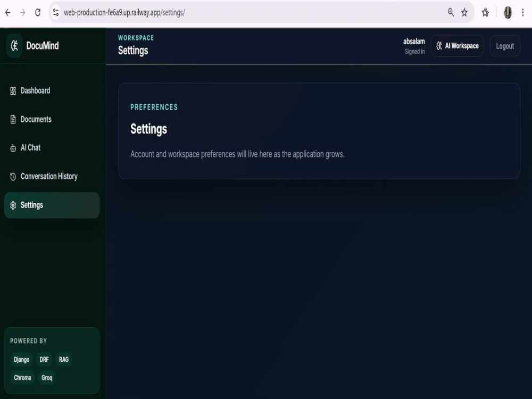The width and height of the screenshot is (532, 399).
Task: View site information icon in address bar
Action: pyautogui.click(x=56, y=13)
